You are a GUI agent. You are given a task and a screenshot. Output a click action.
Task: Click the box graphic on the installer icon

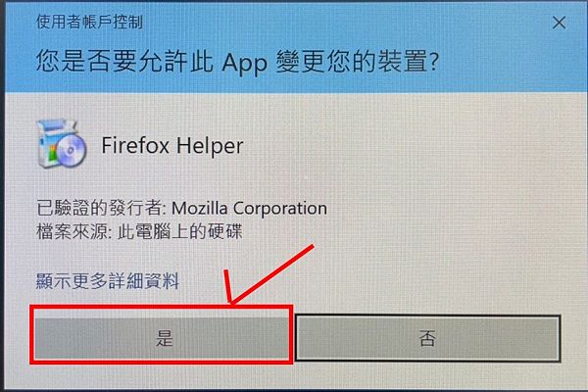pos(51,141)
